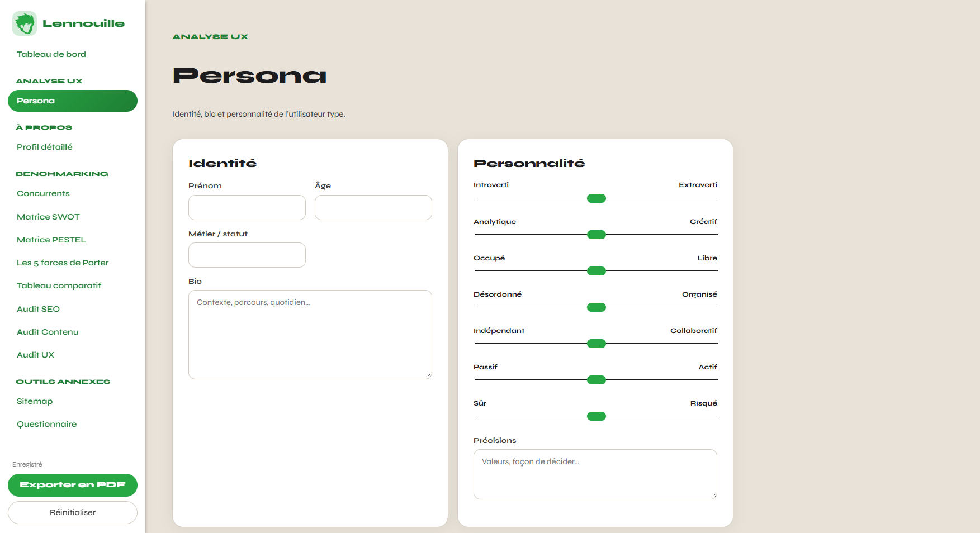This screenshot has width=980, height=533.
Task: Click the 'Identité' card heading
Action: click(x=222, y=163)
